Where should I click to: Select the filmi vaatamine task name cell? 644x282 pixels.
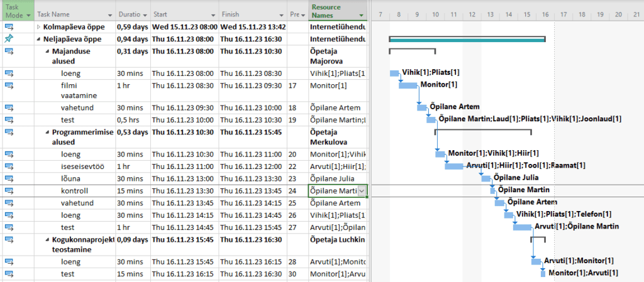pyautogui.click(x=75, y=90)
